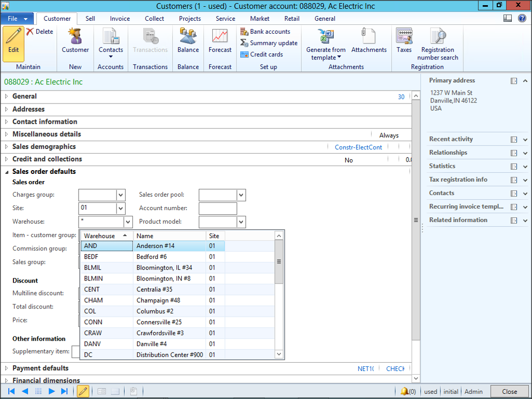Switch to the Invoice ribbon tab
Image resolution: width=532 pixels, height=399 pixels.
(120, 19)
